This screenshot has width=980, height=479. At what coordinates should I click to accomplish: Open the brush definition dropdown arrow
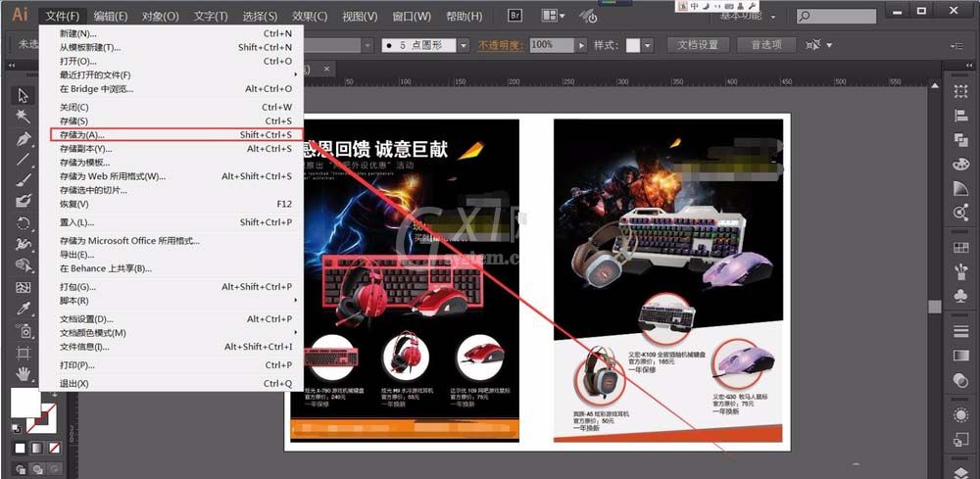pyautogui.click(x=464, y=46)
